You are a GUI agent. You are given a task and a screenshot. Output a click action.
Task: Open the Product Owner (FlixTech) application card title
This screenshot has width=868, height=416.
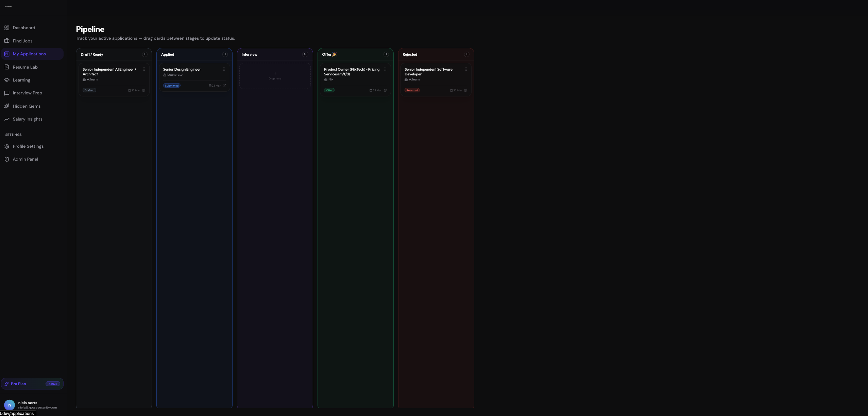352,72
